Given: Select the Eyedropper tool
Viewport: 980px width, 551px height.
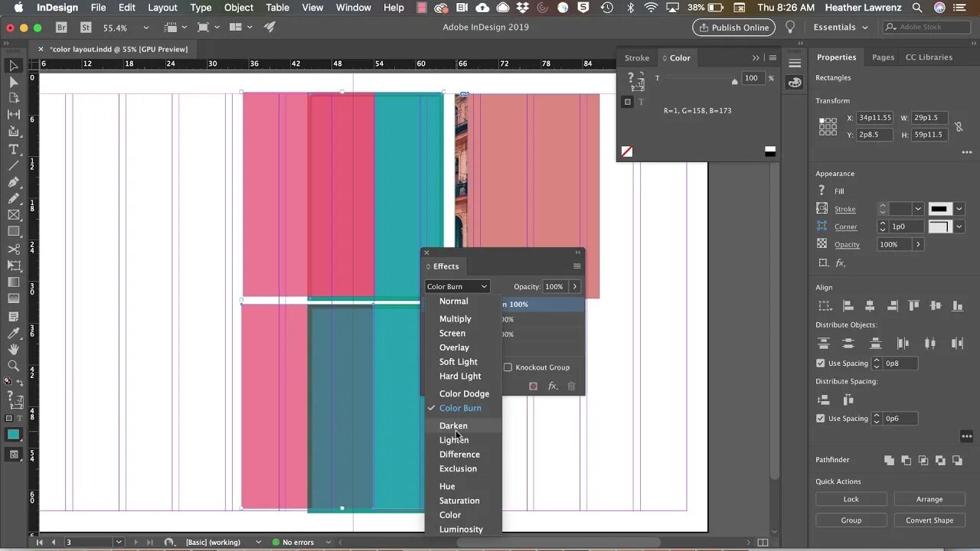Looking at the screenshot, I should pos(13,334).
